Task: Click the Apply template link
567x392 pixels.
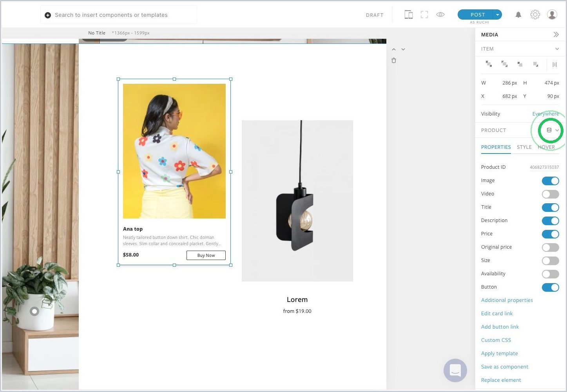Action: pos(500,354)
